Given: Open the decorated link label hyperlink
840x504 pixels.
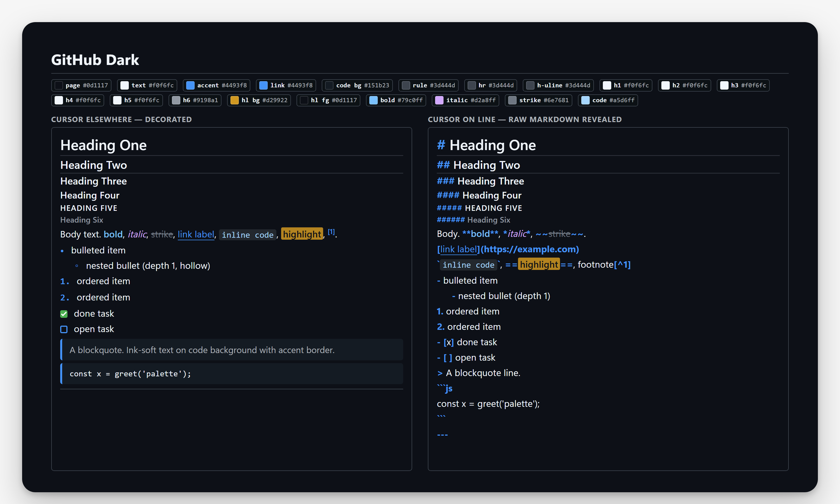Looking at the screenshot, I should coord(196,234).
